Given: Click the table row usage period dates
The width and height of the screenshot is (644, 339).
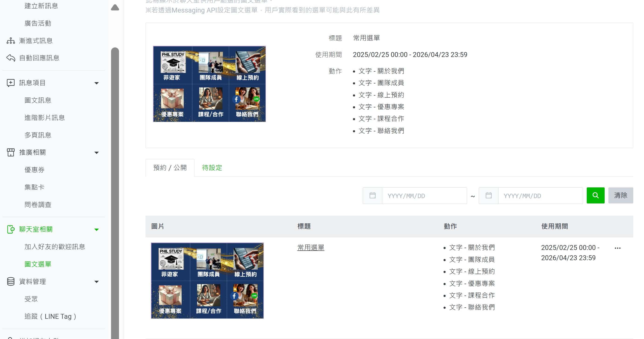Looking at the screenshot, I should point(570,253).
